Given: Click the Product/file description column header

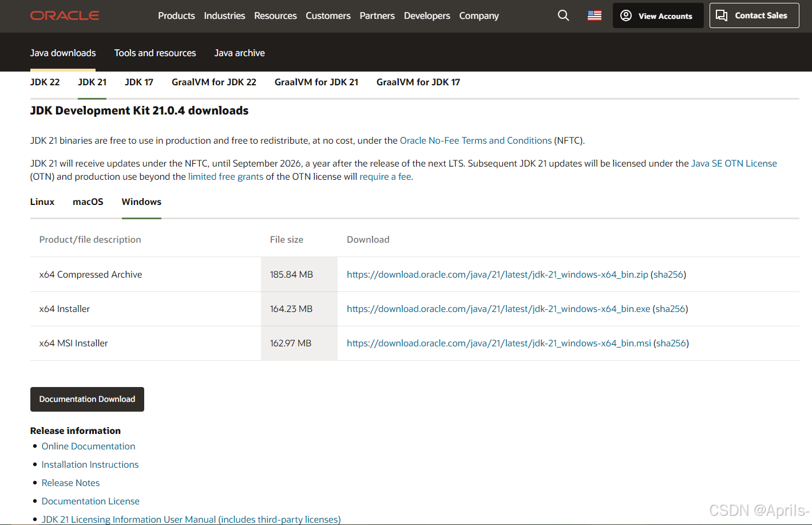Looking at the screenshot, I should coord(90,239).
